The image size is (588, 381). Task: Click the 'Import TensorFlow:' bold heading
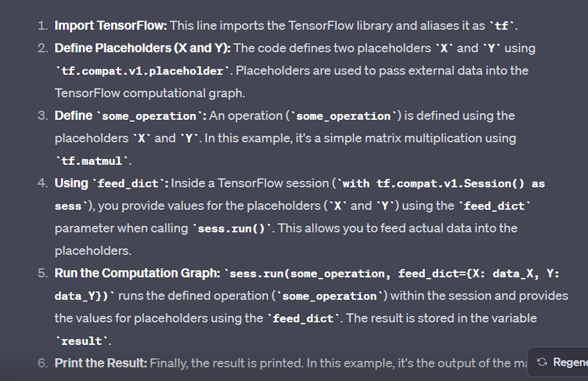tap(111, 26)
